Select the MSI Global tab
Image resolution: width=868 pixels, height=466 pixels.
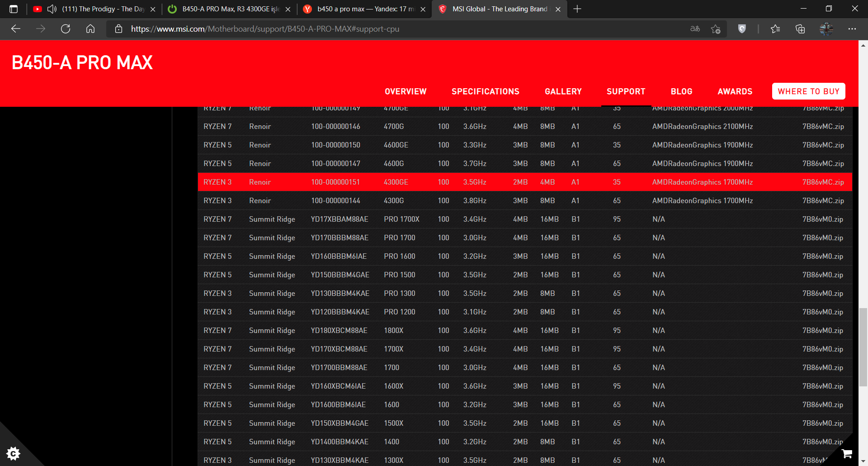pyautogui.click(x=500, y=9)
